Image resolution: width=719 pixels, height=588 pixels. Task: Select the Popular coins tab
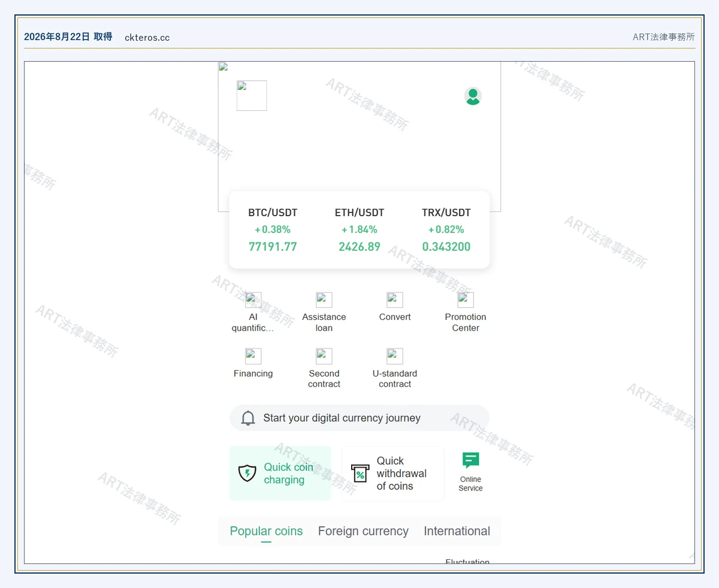(x=266, y=531)
